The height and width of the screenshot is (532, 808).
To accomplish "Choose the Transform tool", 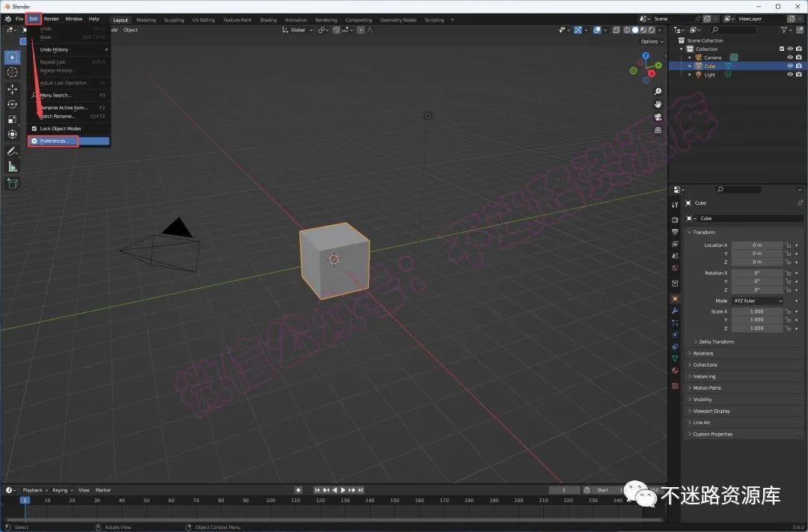I will coord(13,135).
